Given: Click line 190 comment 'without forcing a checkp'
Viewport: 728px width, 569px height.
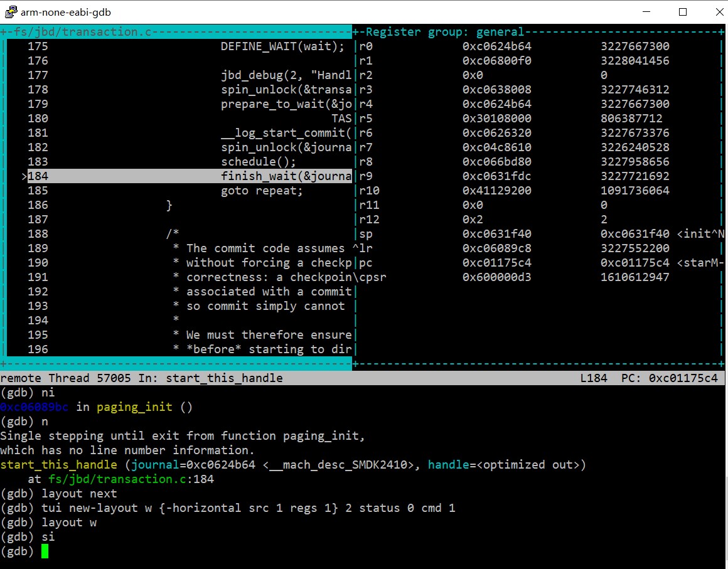Looking at the screenshot, I should 269,262.
